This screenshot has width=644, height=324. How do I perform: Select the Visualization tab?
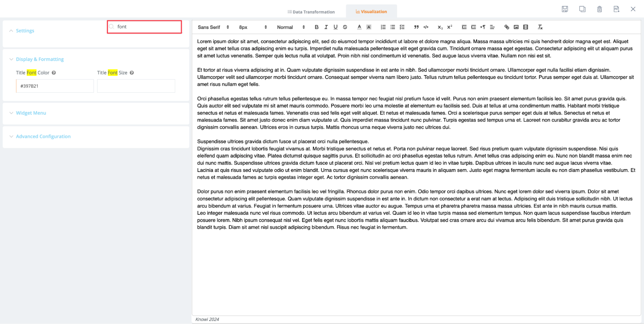click(371, 12)
